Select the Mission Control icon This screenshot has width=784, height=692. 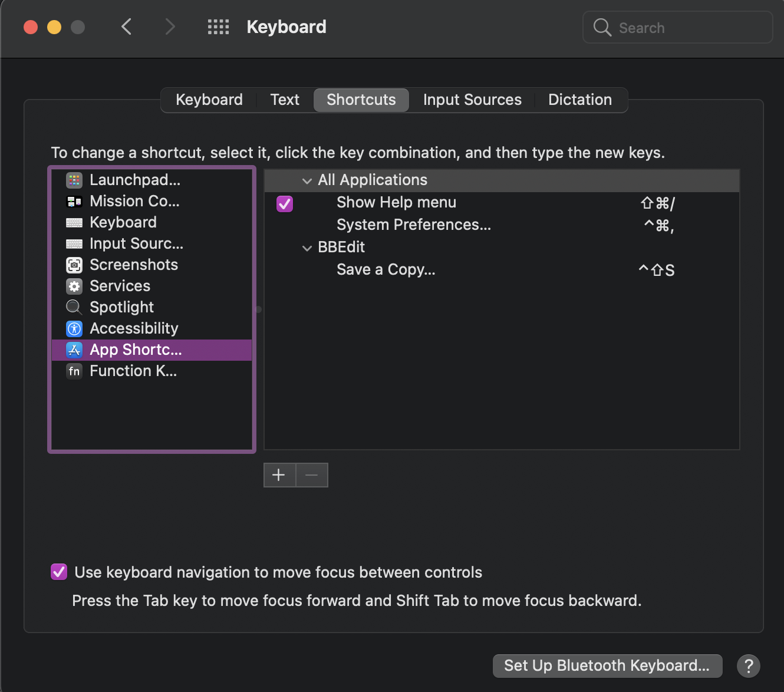74,202
